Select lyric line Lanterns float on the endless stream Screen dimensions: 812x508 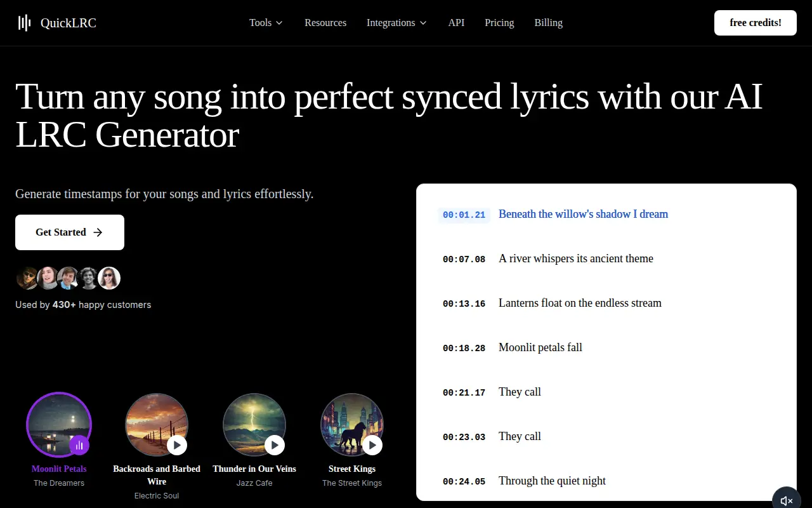pos(580,303)
